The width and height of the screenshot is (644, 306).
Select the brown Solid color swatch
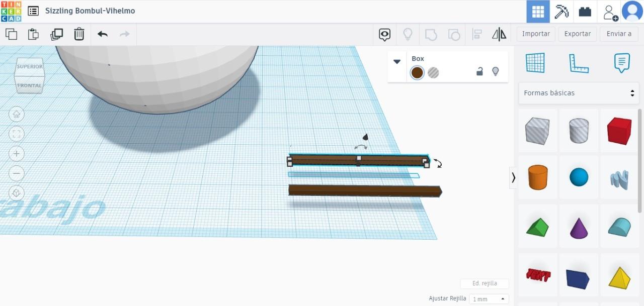[417, 73]
